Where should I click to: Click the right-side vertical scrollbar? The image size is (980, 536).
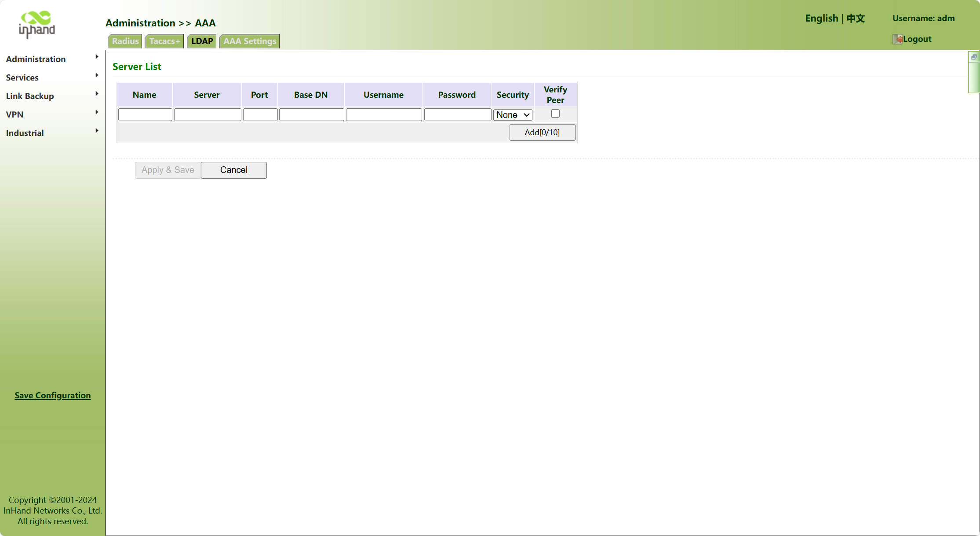click(x=974, y=77)
